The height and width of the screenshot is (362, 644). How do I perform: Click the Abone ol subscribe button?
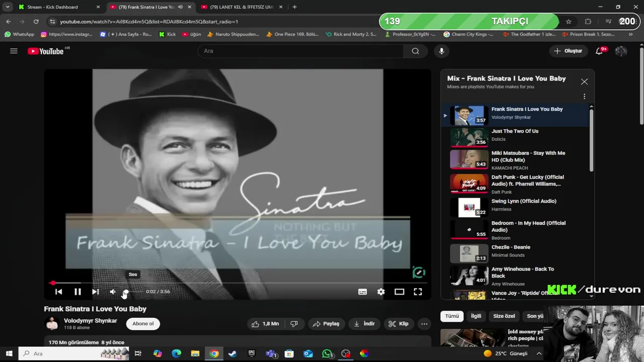(143, 324)
